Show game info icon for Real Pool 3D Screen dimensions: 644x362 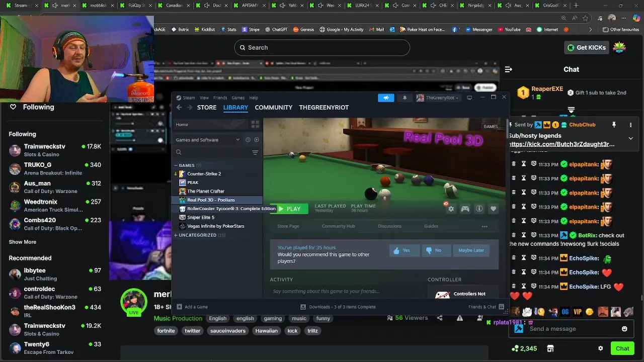[x=479, y=209]
